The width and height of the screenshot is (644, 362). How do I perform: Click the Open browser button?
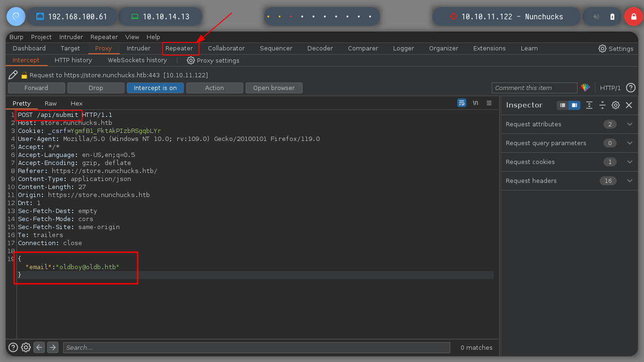pyautogui.click(x=274, y=88)
